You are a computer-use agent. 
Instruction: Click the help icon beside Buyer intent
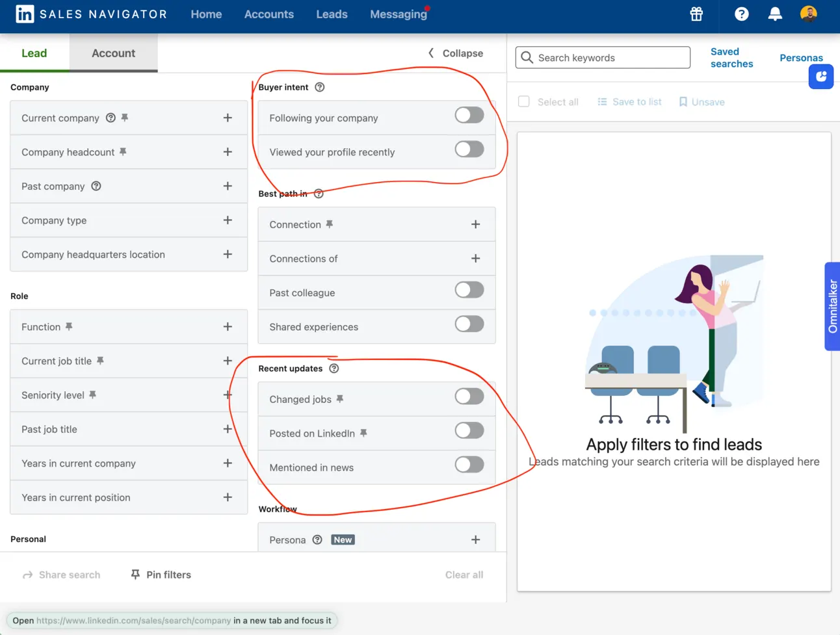[320, 87]
